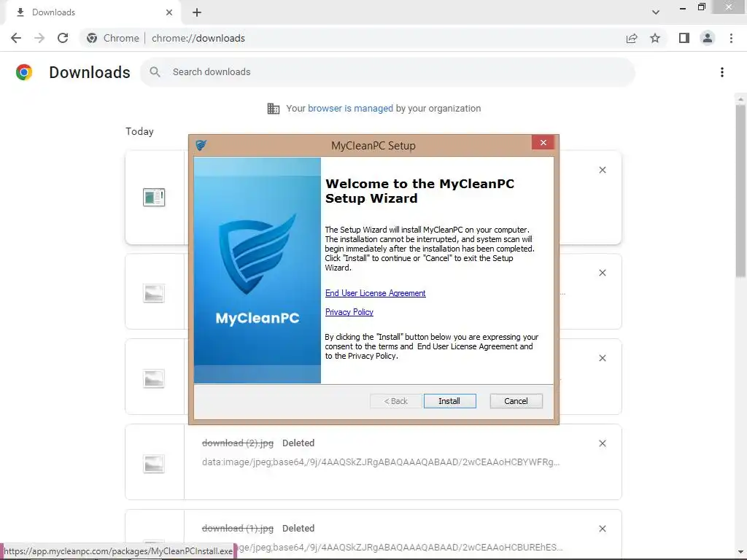Screen dimensions: 747x560
Task: Open the Chrome three-dot menu
Action: pos(731,38)
